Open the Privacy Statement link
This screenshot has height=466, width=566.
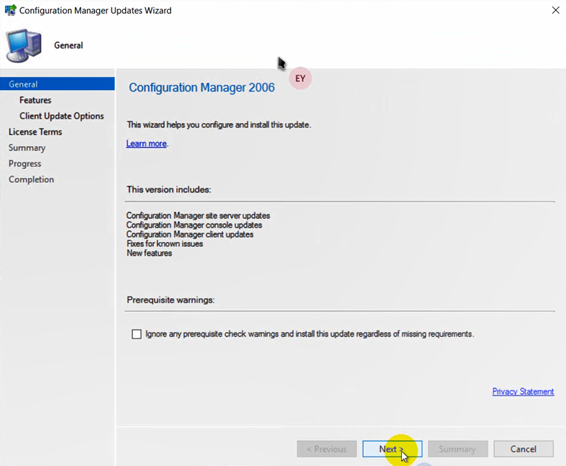pos(523,392)
